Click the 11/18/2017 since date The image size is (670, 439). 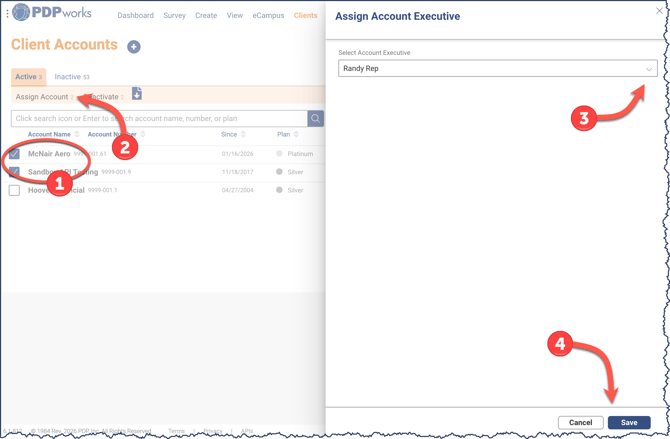pos(238,172)
